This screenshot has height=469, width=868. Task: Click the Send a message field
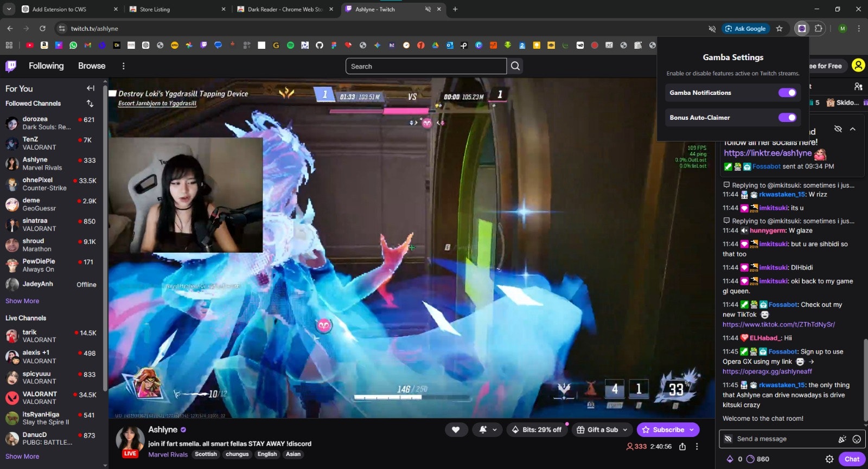[x=786, y=439]
